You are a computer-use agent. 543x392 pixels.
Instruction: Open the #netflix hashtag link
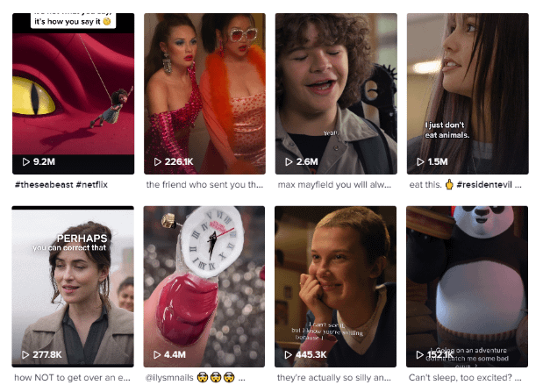coord(92,184)
